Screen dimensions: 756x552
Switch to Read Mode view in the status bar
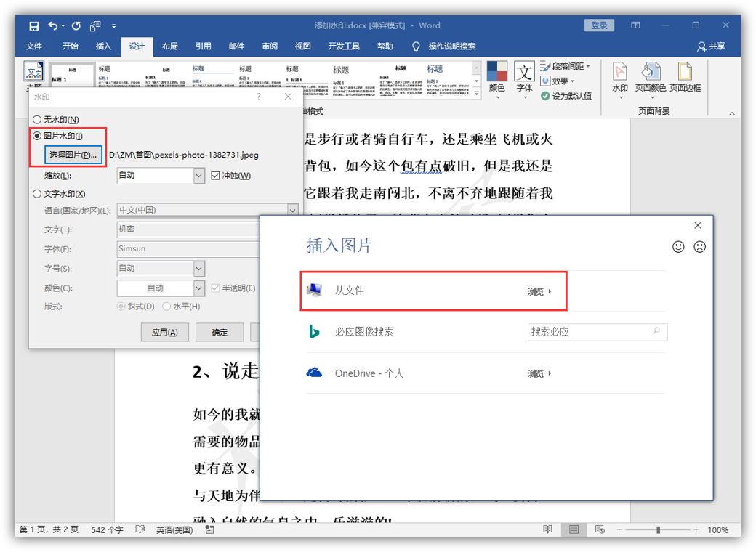[547, 529]
